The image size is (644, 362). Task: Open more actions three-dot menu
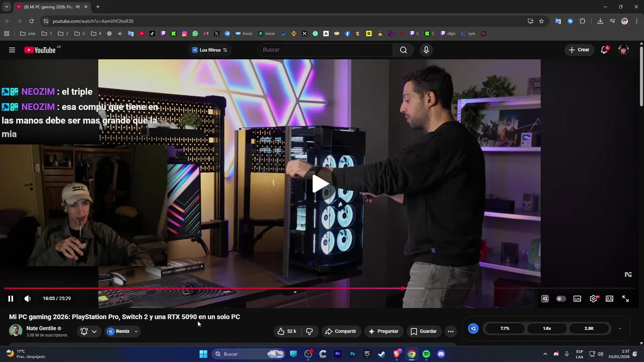tap(451, 331)
